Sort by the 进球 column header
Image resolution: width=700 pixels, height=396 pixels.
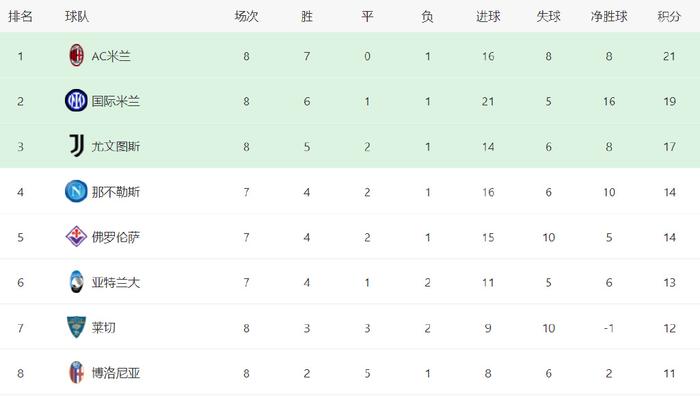click(488, 17)
